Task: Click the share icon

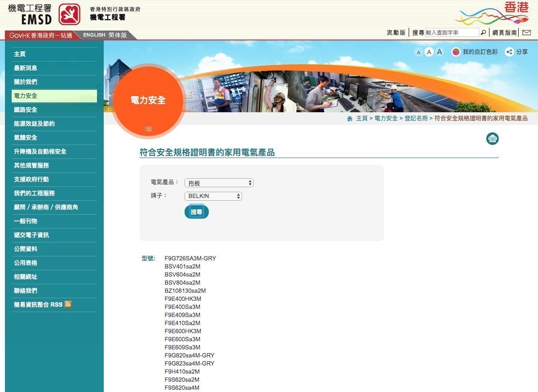Action: click(509, 52)
